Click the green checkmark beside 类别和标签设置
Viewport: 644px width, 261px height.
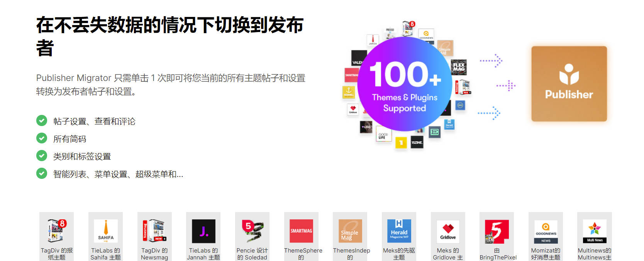point(42,156)
